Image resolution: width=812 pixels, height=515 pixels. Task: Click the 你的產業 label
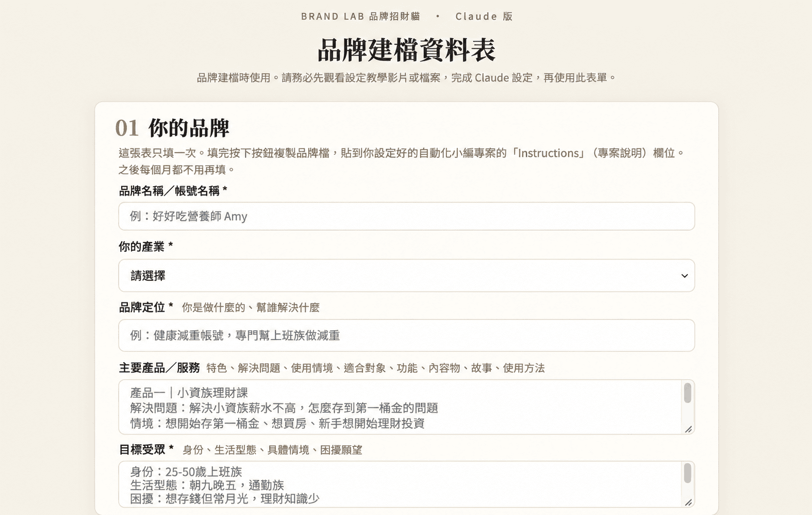146,247
